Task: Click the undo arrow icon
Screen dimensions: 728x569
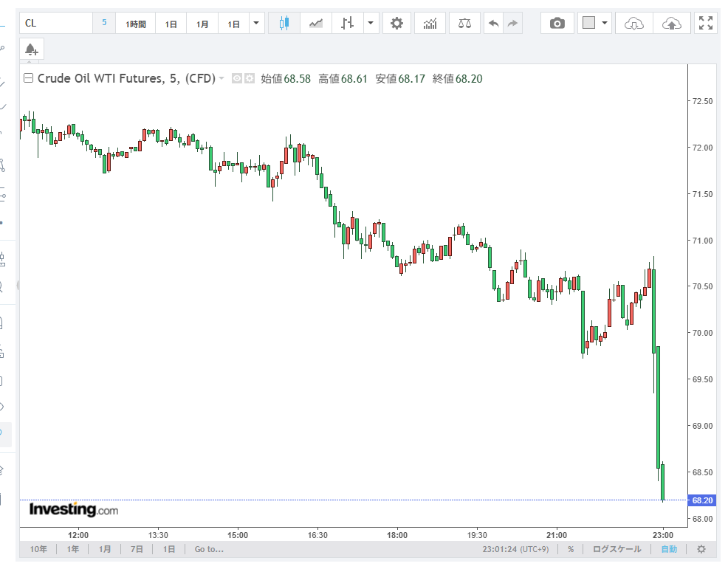Action: [493, 24]
